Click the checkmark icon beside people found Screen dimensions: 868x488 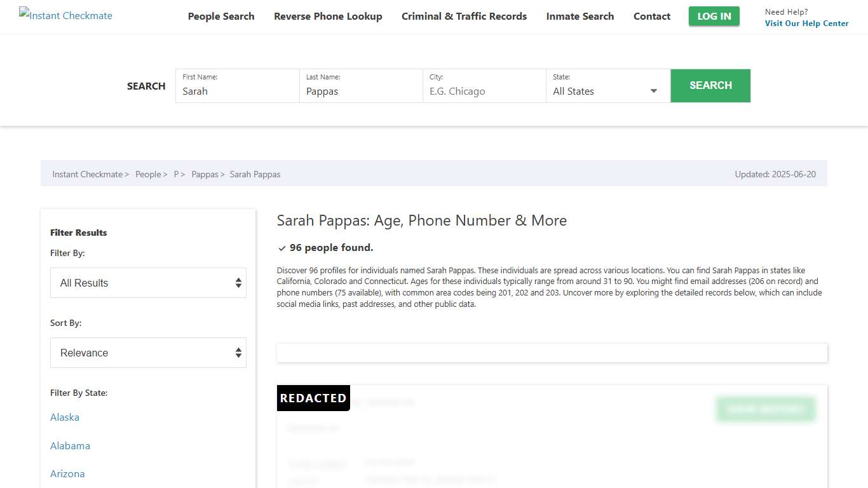pos(281,248)
